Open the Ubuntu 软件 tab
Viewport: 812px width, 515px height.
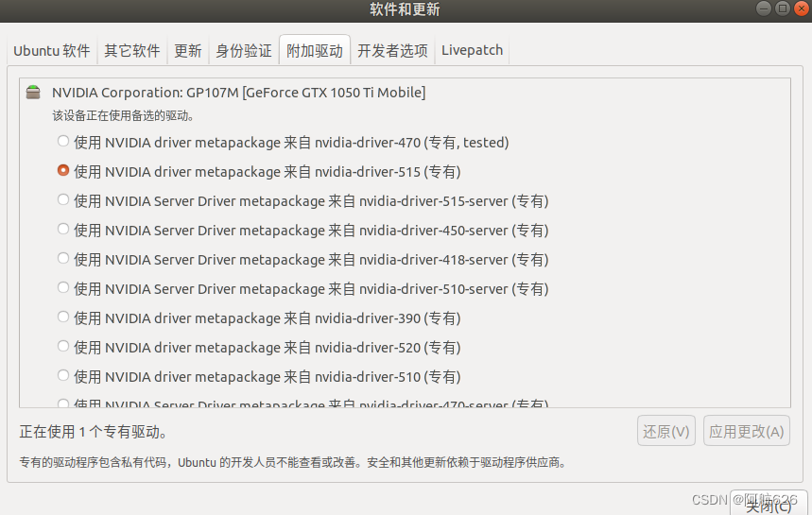pyautogui.click(x=52, y=50)
